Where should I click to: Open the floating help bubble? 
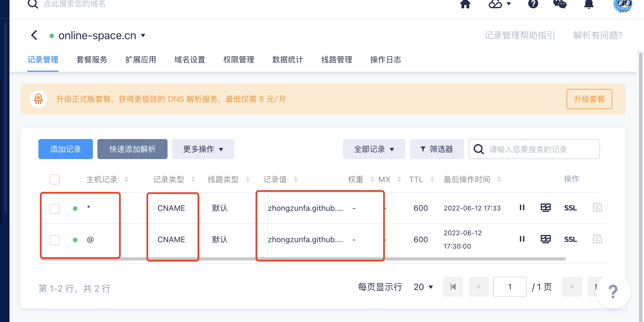click(x=613, y=291)
